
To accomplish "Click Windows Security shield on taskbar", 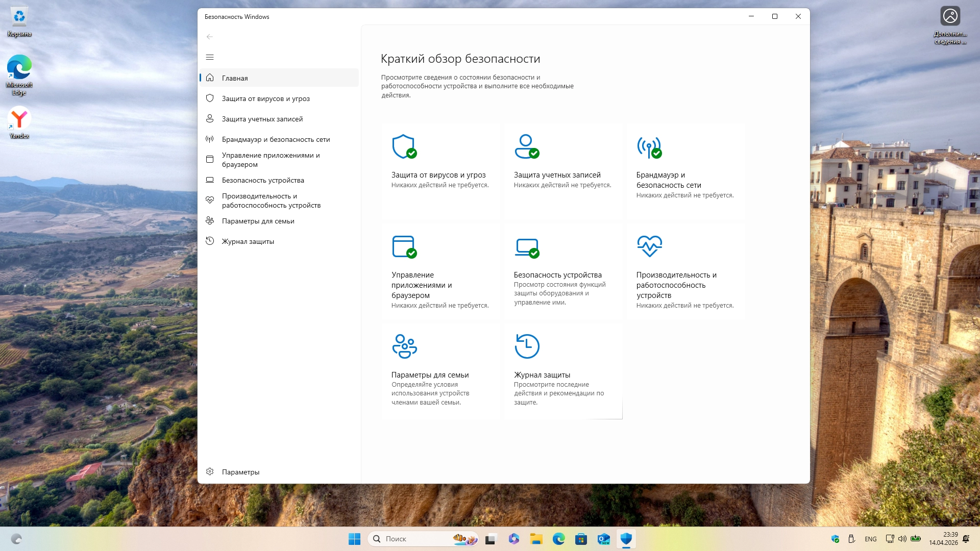I will click(626, 539).
